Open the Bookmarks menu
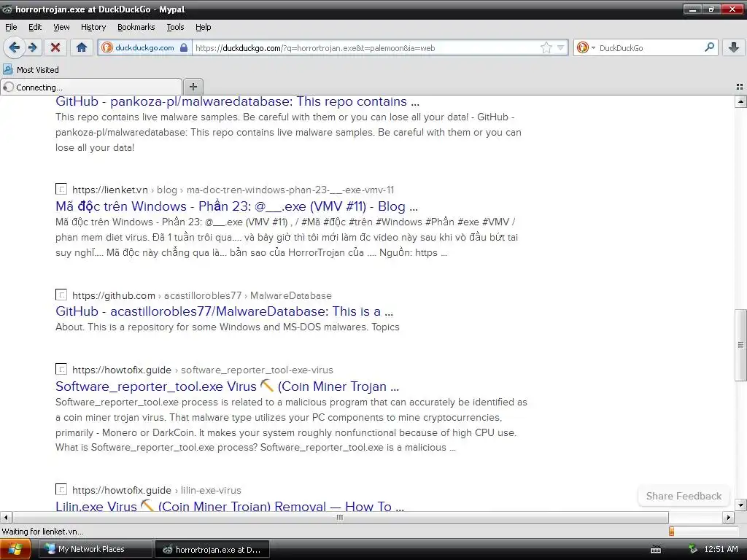The width and height of the screenshot is (747, 560). pyautogui.click(x=136, y=27)
